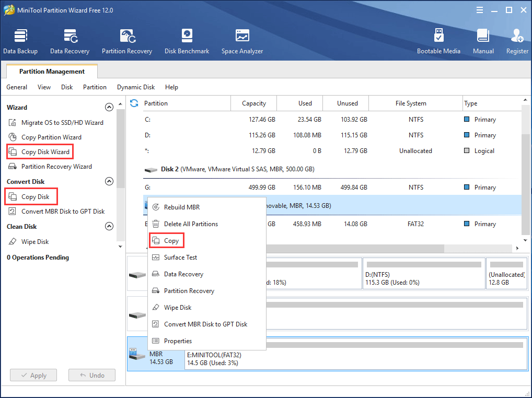
Task: Choose Partition Recovery in the context menu
Action: click(x=207, y=290)
